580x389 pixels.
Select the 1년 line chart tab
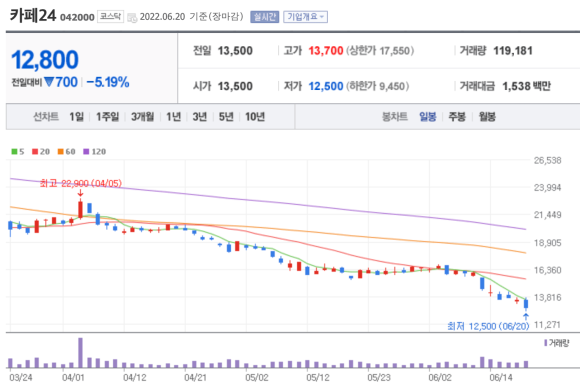point(173,117)
